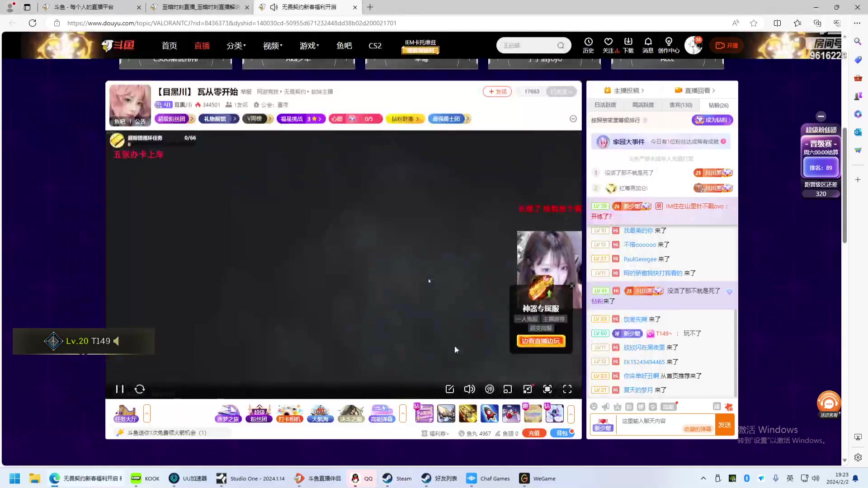Open the 高能弹幕 activity icon
The width and height of the screenshot is (868, 488).
tap(382, 413)
